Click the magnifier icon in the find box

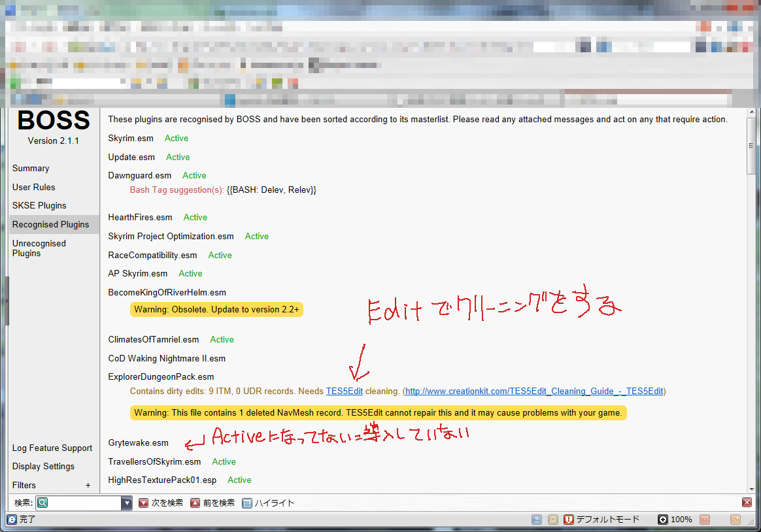42,503
